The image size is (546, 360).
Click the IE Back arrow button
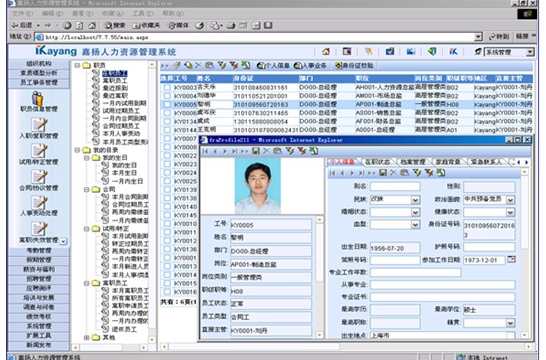[x=21, y=25]
